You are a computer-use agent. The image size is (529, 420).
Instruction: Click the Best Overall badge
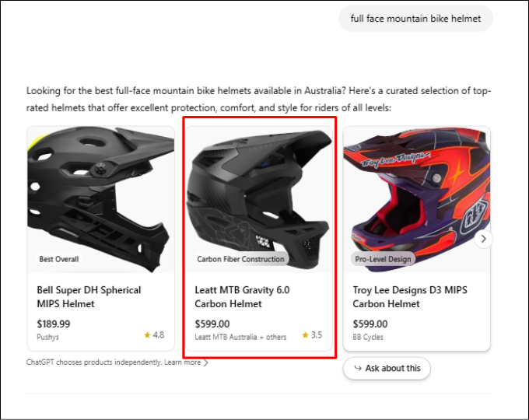(59, 259)
